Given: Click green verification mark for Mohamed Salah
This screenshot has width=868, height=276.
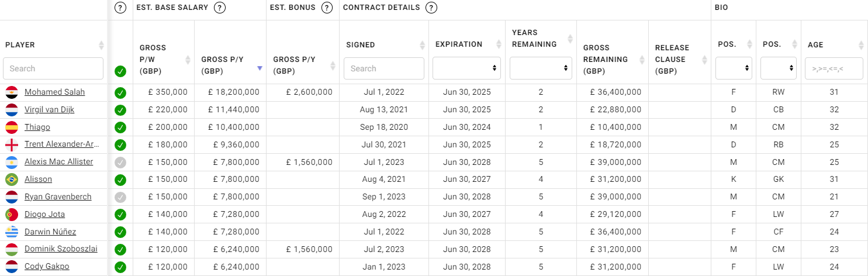Looking at the screenshot, I should click(x=120, y=92).
